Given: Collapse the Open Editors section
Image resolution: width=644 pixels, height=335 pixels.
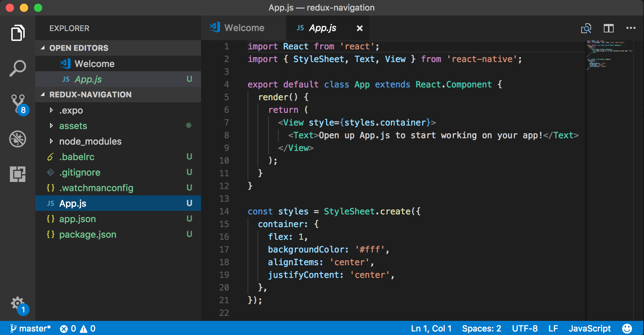Looking at the screenshot, I should [79, 48].
